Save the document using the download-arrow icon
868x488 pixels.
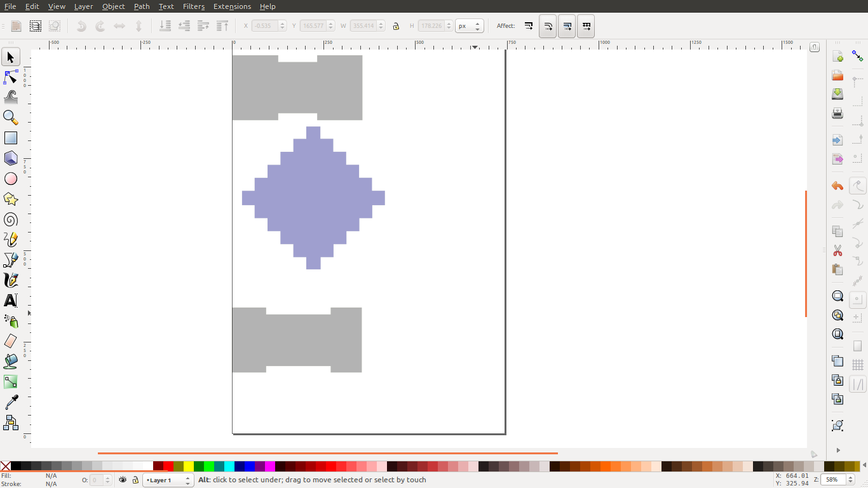(x=837, y=94)
